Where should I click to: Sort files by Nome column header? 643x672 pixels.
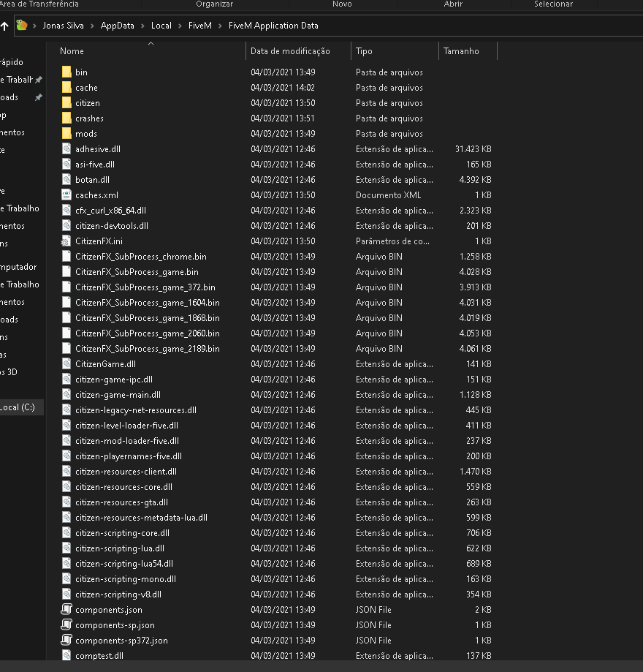pyautogui.click(x=72, y=51)
